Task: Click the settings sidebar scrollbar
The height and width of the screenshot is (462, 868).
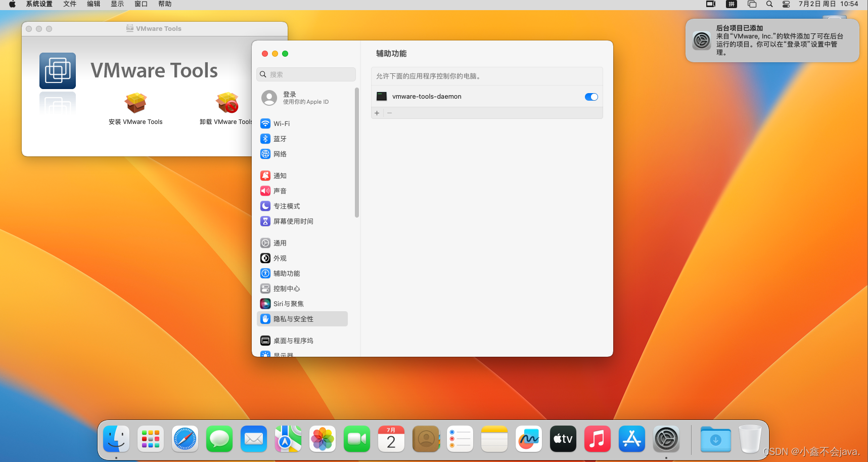Action: coord(357,153)
